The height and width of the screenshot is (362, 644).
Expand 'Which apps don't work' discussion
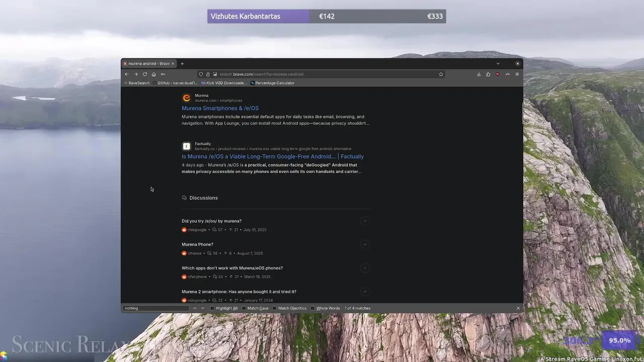(x=365, y=268)
